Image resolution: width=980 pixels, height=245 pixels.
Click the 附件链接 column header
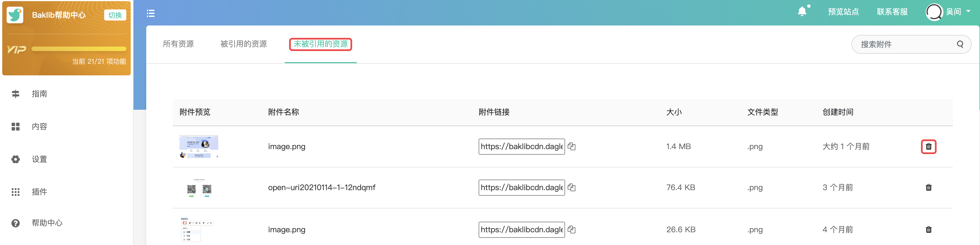pos(494,112)
